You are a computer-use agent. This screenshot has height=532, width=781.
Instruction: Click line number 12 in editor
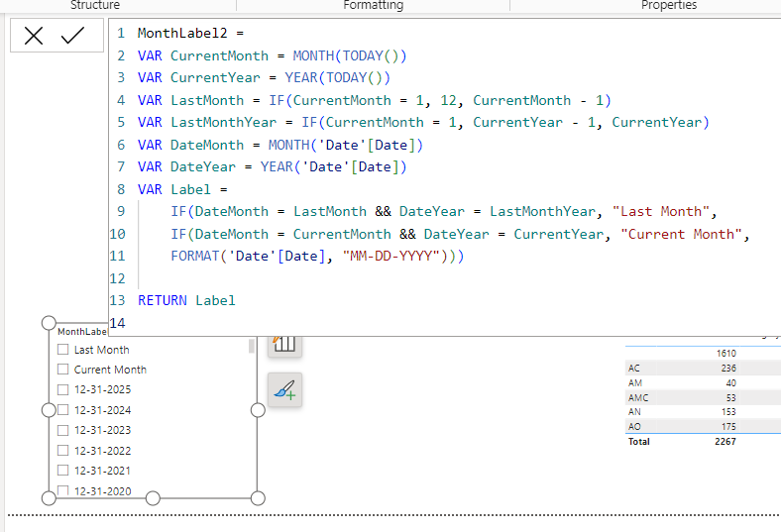coord(118,278)
